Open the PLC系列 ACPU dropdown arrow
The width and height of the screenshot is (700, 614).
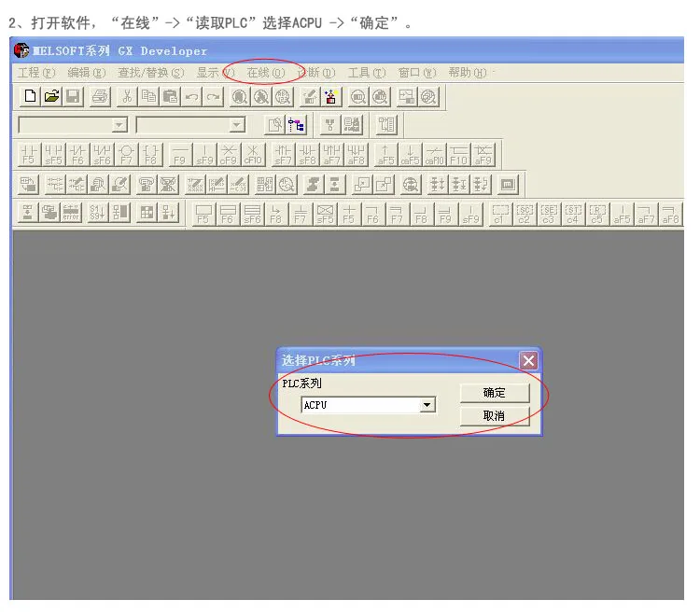427,405
